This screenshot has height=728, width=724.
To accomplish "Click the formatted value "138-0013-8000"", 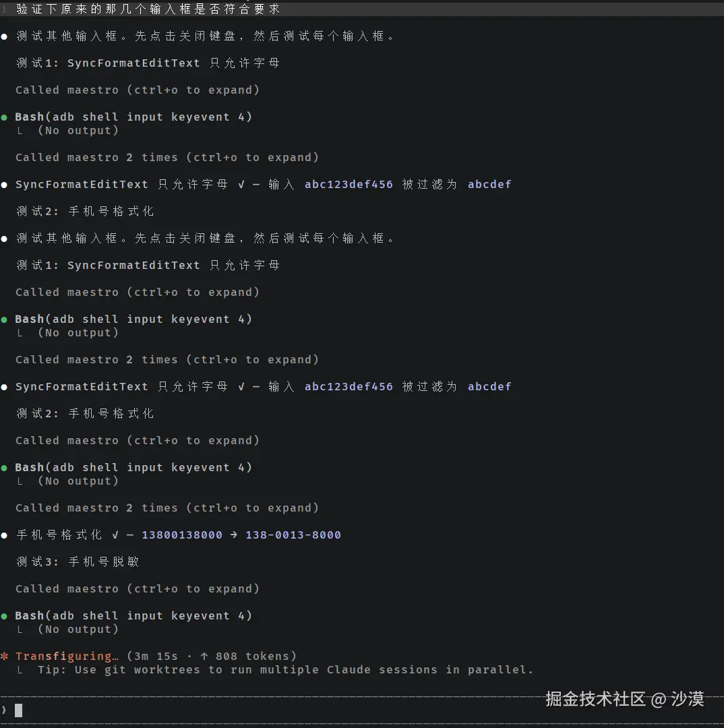I will [293, 535].
